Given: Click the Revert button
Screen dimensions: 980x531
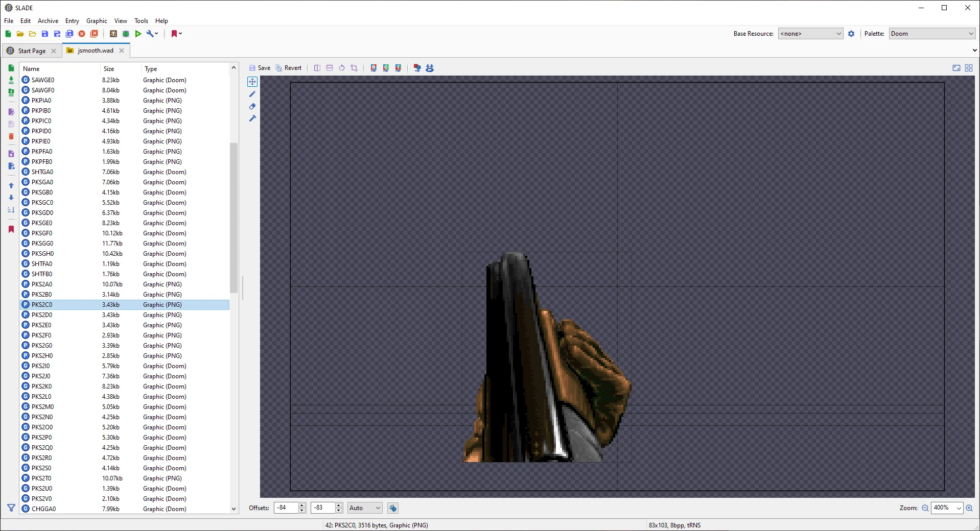Looking at the screenshot, I should [x=289, y=68].
